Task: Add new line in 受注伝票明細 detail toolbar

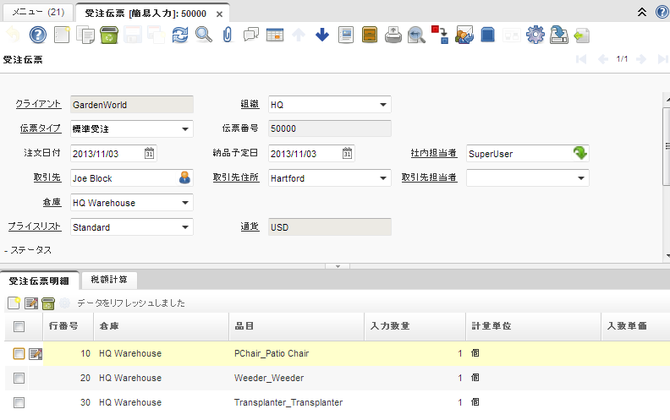Action: pyautogui.click(x=14, y=303)
